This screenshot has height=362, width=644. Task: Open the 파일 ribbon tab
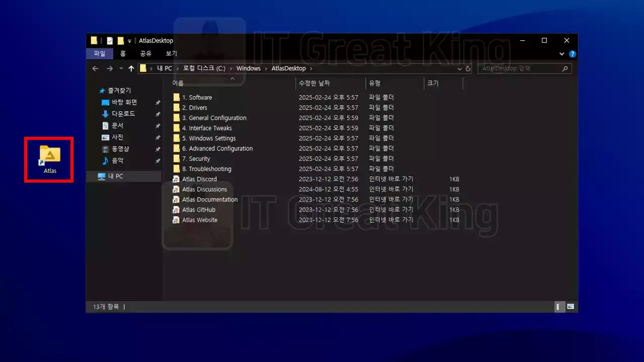coord(100,53)
